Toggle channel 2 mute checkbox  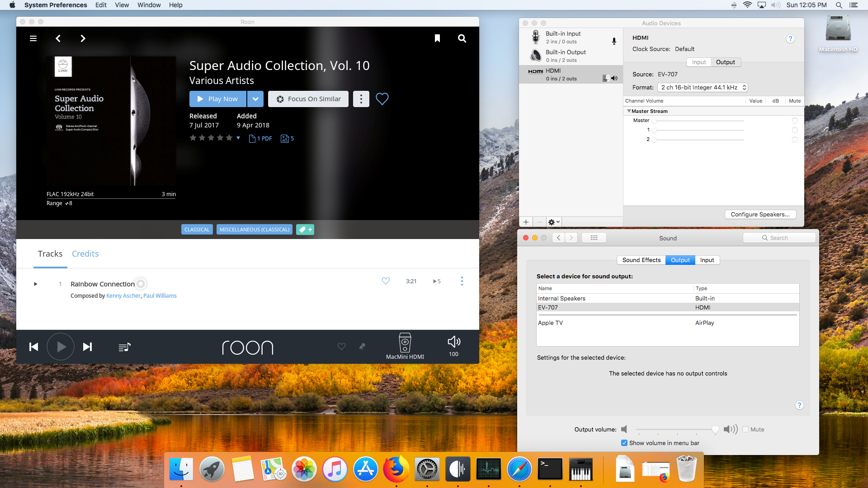click(795, 140)
